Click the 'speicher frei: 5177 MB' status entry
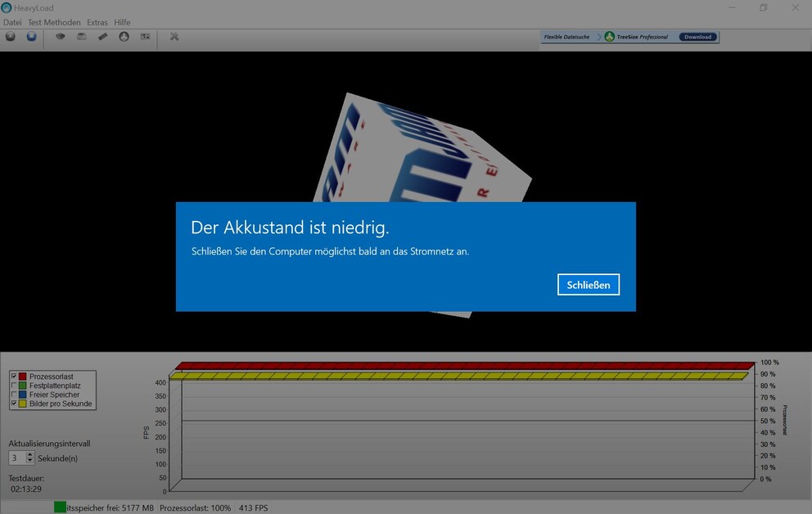Image resolution: width=812 pixels, height=514 pixels. click(x=111, y=507)
